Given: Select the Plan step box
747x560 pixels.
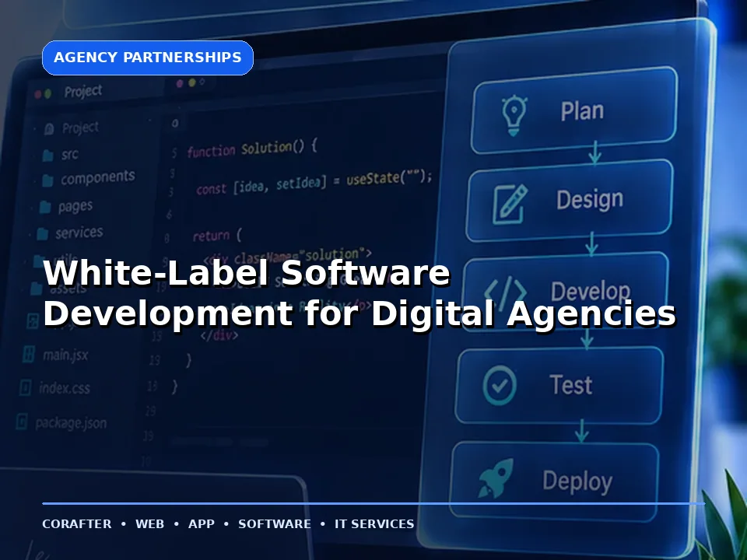Looking at the screenshot, I should tap(574, 110).
